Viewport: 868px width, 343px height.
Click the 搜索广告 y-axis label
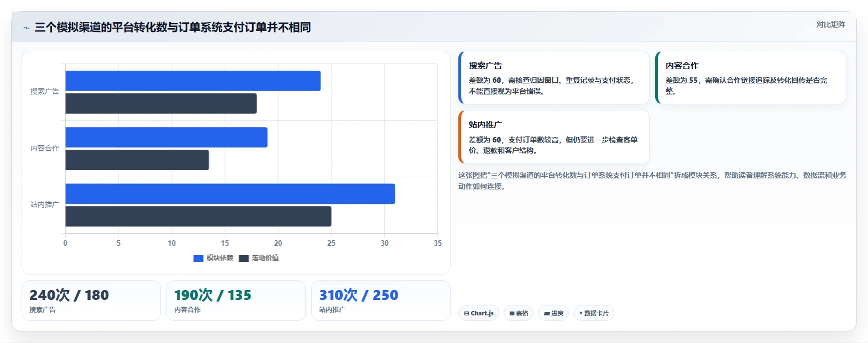45,92
